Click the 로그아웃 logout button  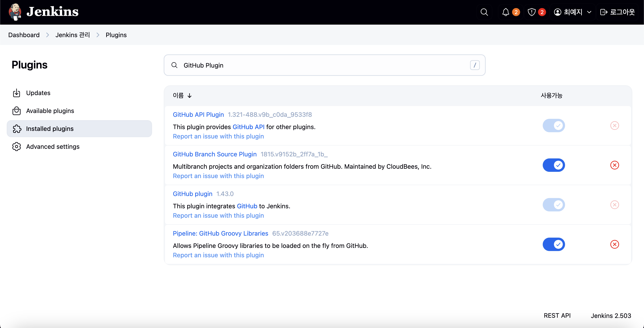tap(617, 12)
